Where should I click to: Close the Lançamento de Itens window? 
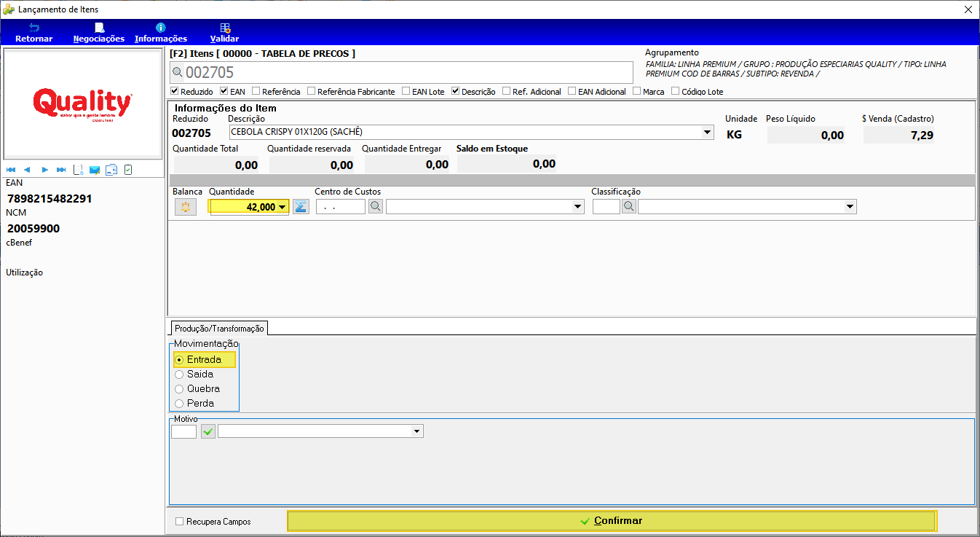click(968, 9)
